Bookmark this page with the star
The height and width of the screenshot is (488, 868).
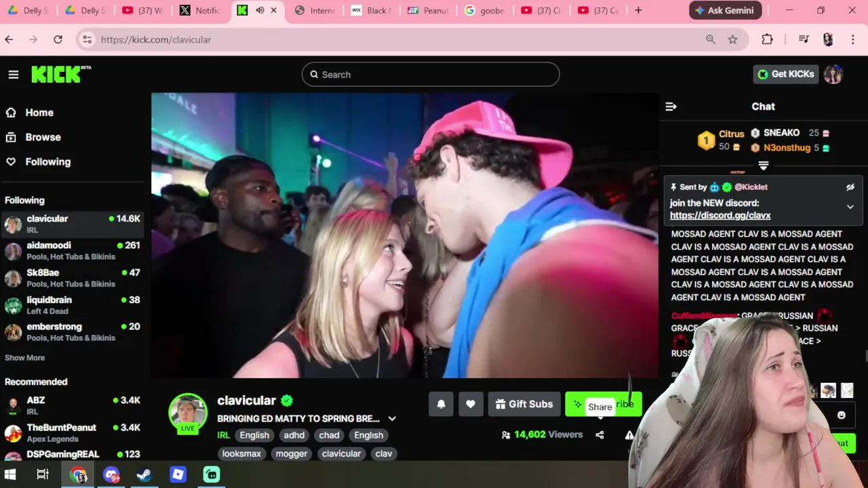point(732,39)
